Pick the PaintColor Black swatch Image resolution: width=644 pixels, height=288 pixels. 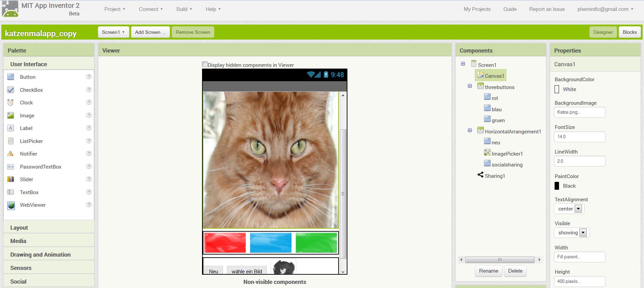[x=557, y=186]
